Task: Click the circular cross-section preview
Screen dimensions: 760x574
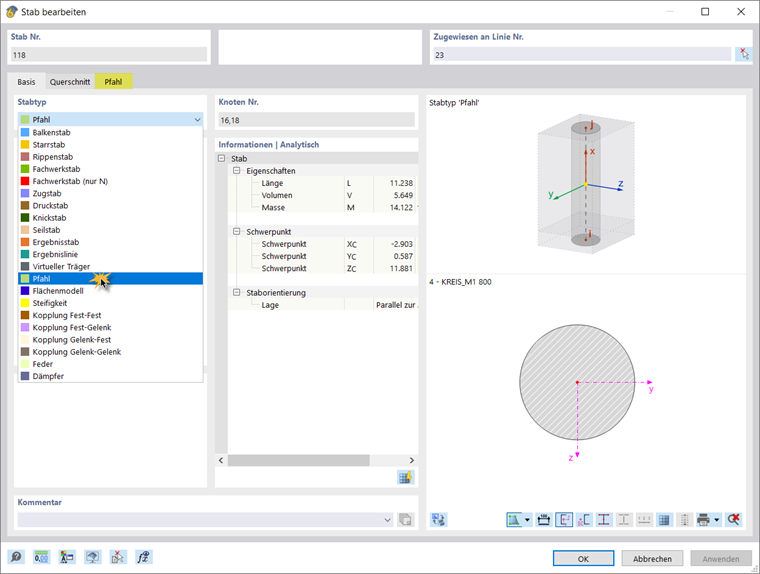Action: 577,382
